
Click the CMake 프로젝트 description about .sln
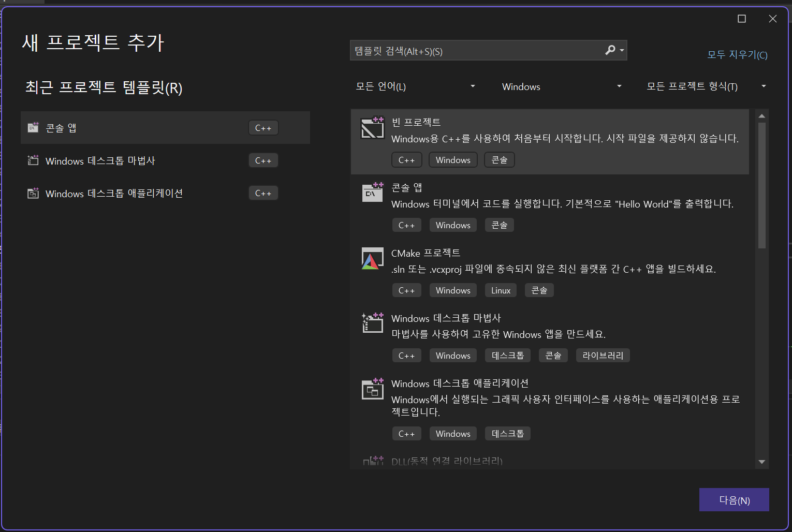click(x=553, y=269)
